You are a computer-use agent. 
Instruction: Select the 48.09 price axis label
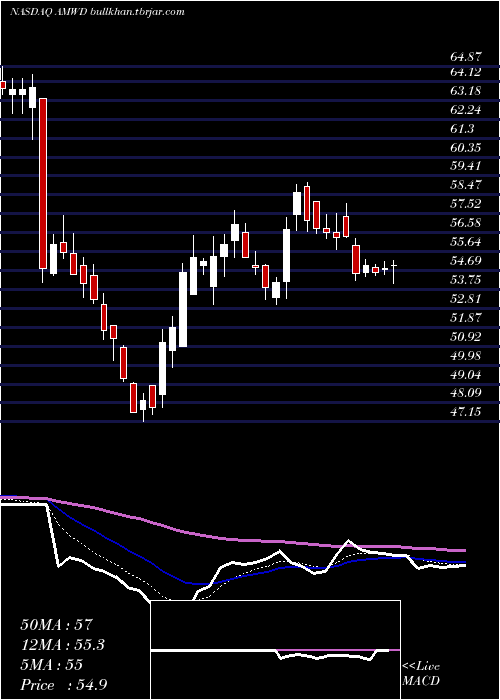click(466, 393)
